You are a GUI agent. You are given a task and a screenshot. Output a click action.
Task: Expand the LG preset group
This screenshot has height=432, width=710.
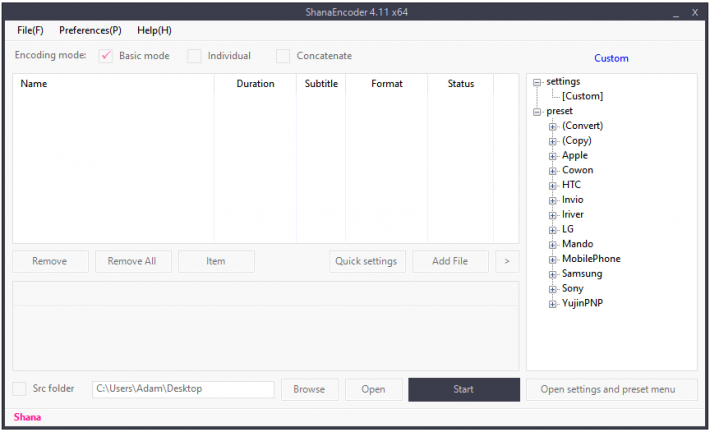point(552,230)
